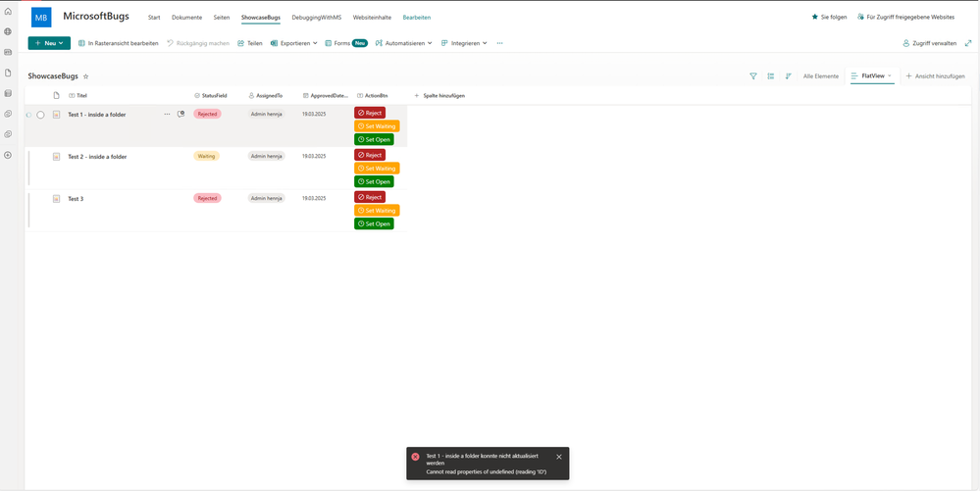Click In Rasteransicht bearbeiten

118,43
